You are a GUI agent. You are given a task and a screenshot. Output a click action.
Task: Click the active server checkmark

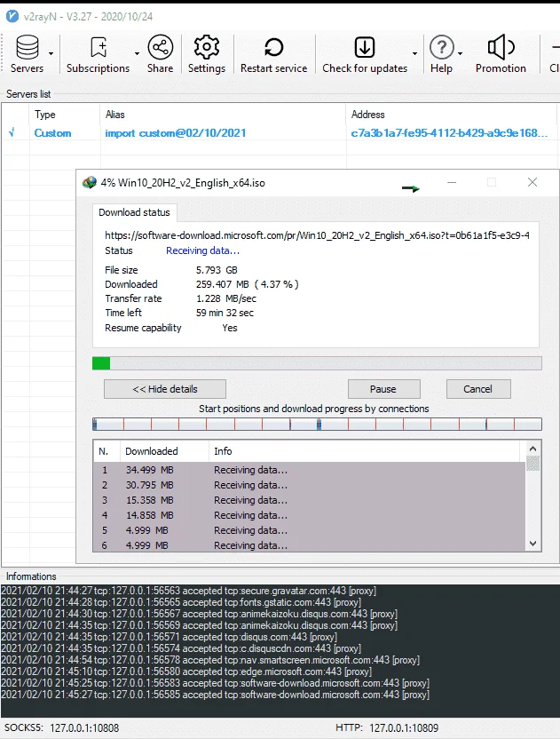[12, 133]
